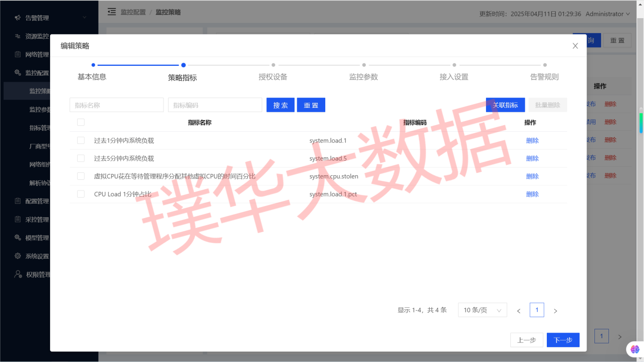Click the 告警管理 megaphone icon

pyautogui.click(x=18, y=18)
